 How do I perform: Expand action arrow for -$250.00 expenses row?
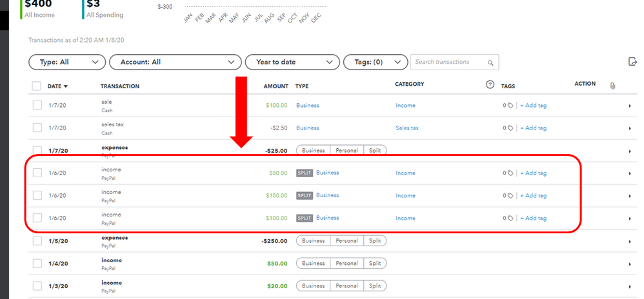tap(630, 242)
